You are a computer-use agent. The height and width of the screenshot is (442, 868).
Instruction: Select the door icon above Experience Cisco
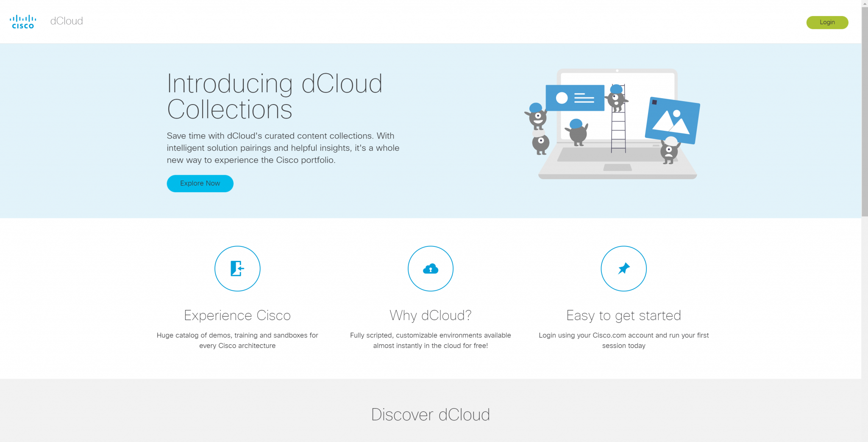237,268
